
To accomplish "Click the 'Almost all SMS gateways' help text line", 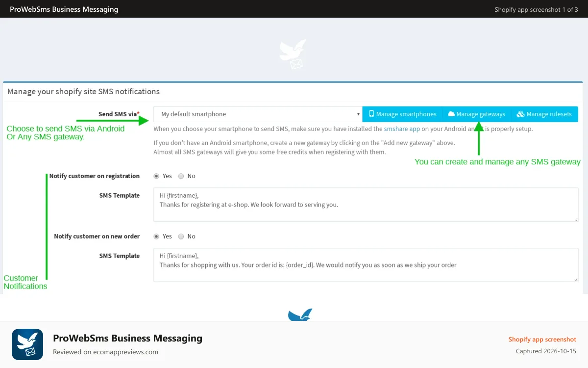I will pyautogui.click(x=269, y=152).
